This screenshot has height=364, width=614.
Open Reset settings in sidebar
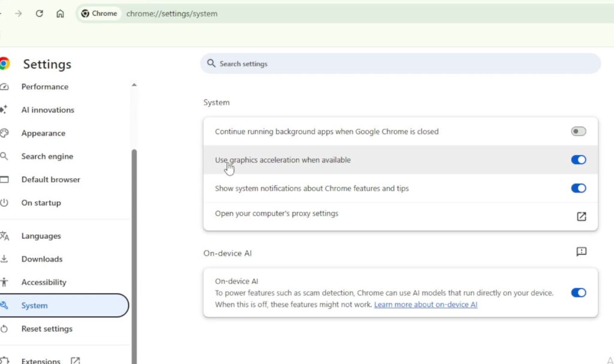47,329
